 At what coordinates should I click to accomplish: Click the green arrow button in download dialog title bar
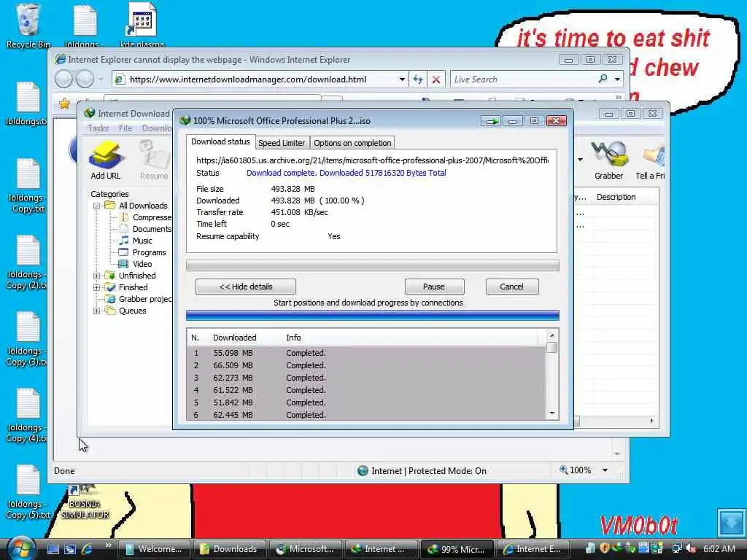(491, 121)
